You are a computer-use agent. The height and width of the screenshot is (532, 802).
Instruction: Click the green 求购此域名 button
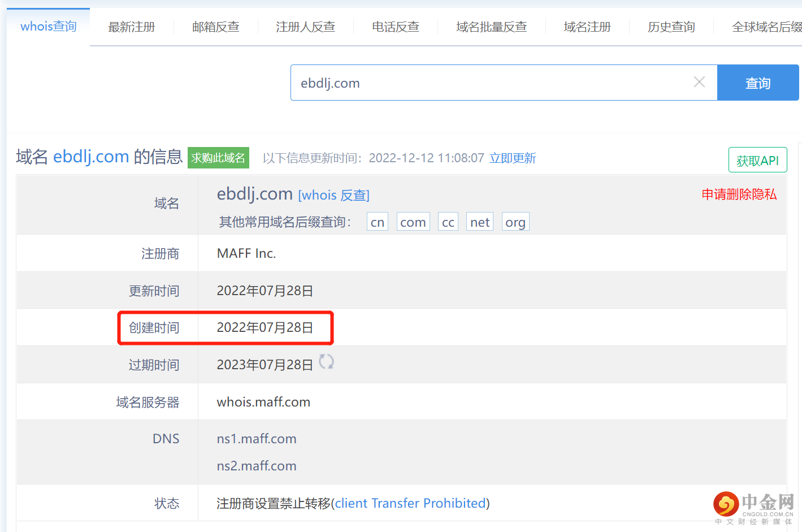218,158
